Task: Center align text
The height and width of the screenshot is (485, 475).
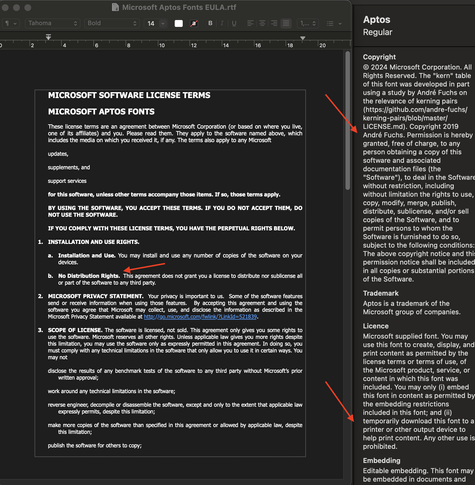Action: tap(262, 23)
